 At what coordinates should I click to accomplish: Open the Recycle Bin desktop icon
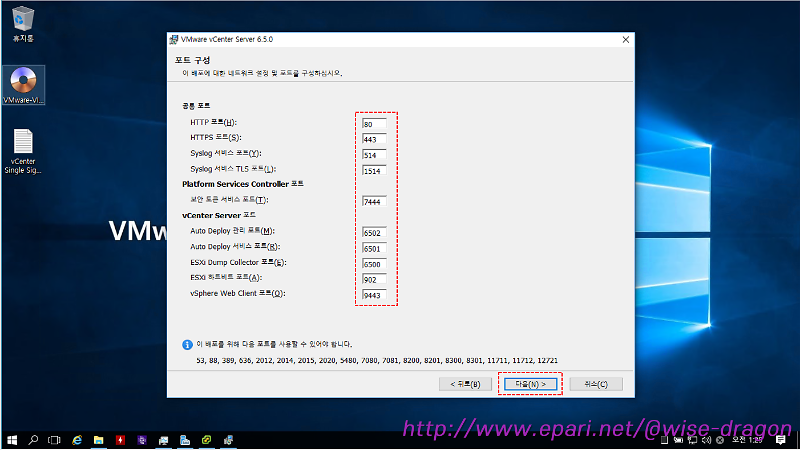pos(23,24)
